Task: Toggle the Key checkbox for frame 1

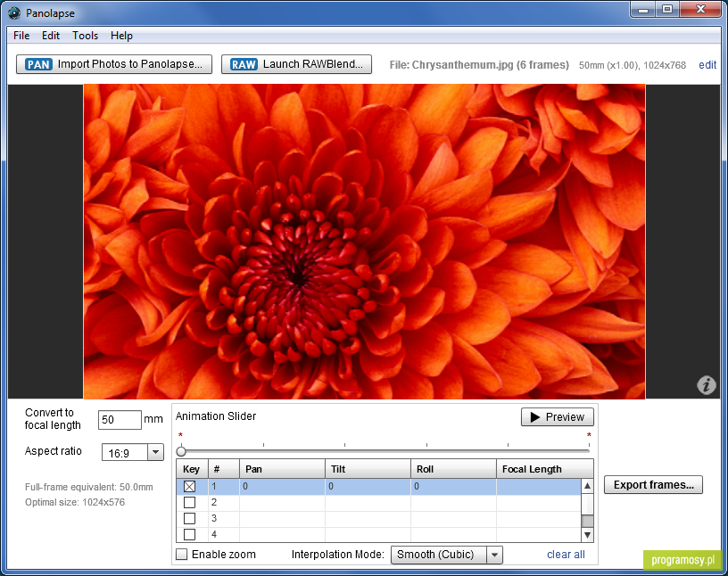Action: click(x=189, y=487)
